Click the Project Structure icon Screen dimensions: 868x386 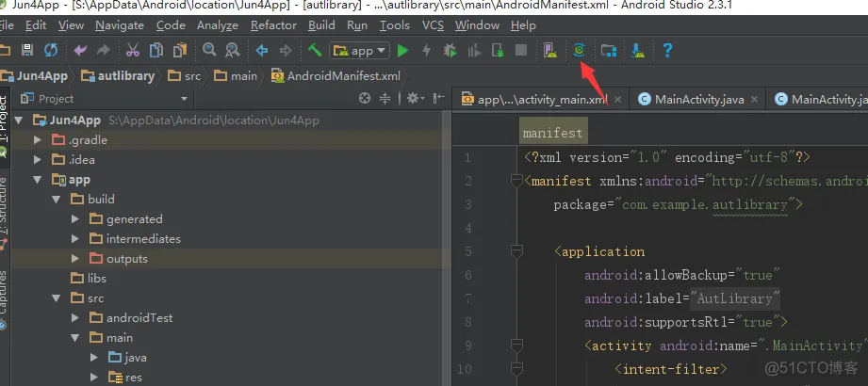coord(609,51)
